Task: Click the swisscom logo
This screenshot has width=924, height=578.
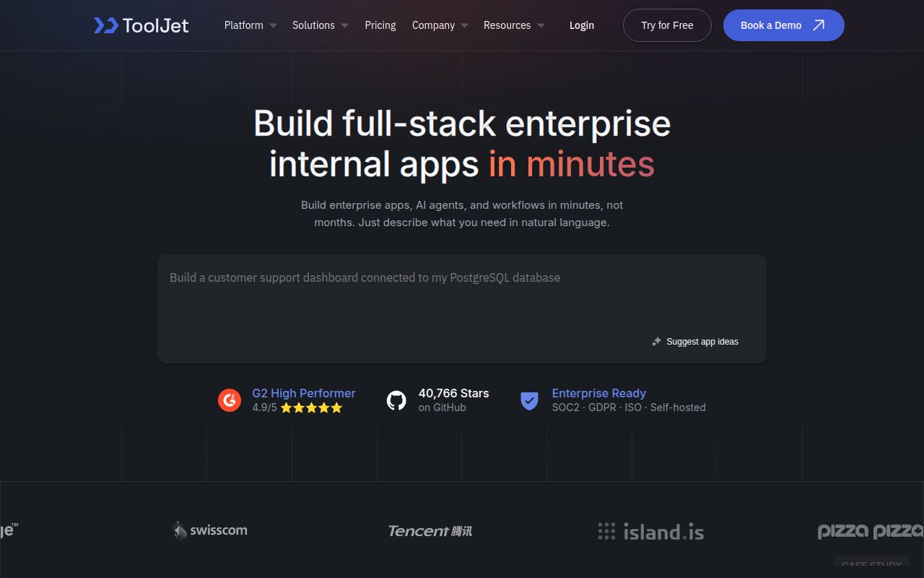Action: coord(210,530)
